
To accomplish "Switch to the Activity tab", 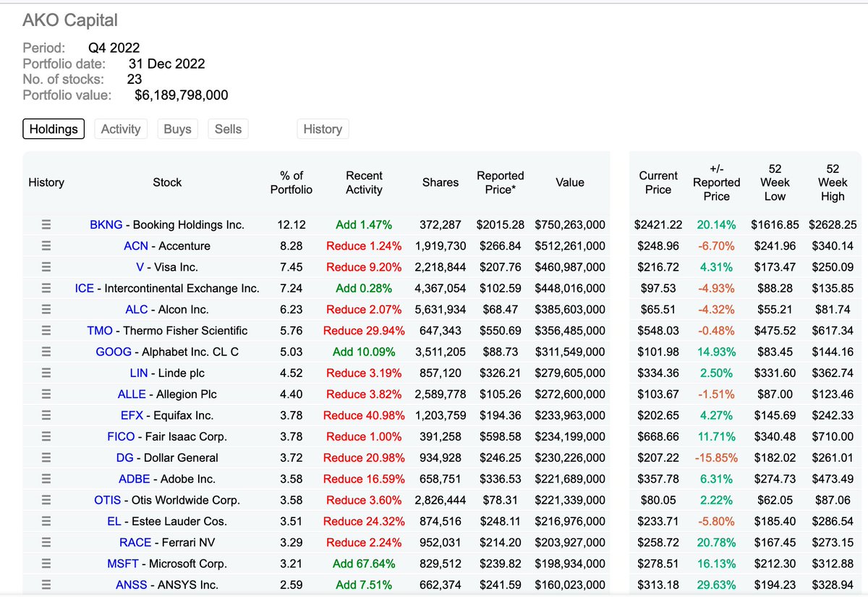I will (121, 129).
